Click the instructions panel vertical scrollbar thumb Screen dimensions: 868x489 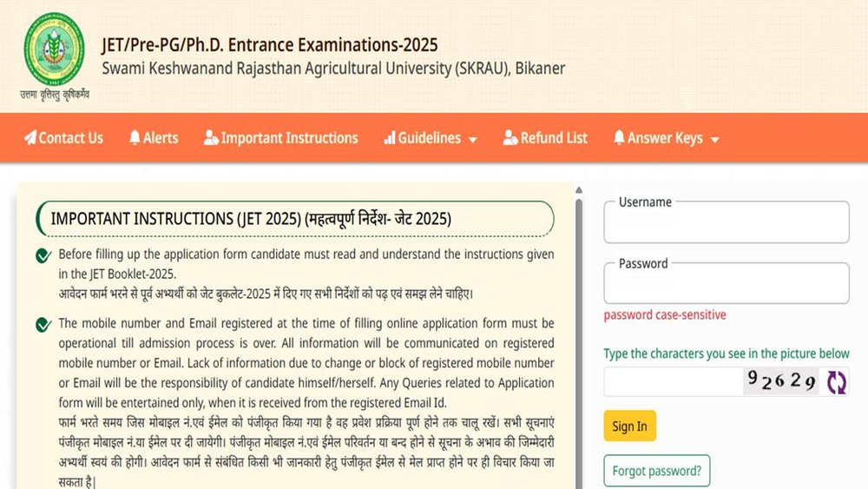pyautogui.click(x=578, y=343)
